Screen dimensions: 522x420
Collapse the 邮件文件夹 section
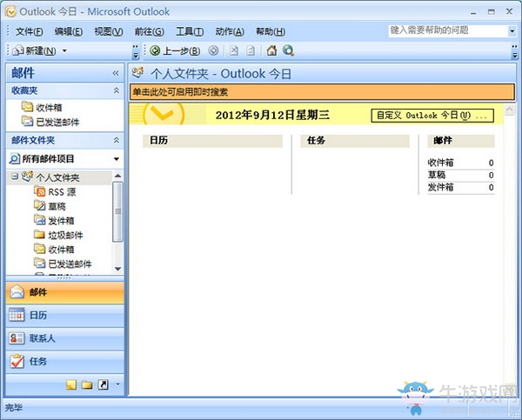(x=117, y=140)
